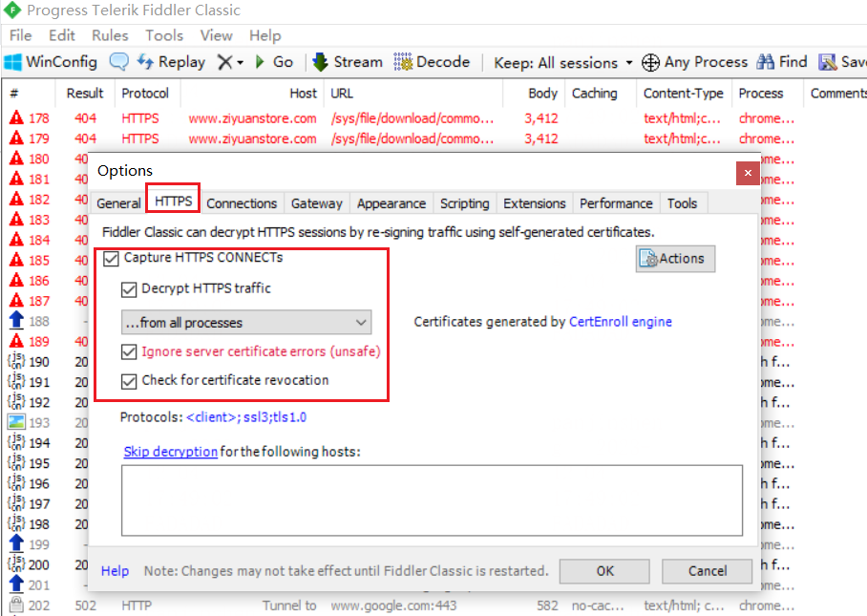Click the Replay arrows icon

(145, 62)
